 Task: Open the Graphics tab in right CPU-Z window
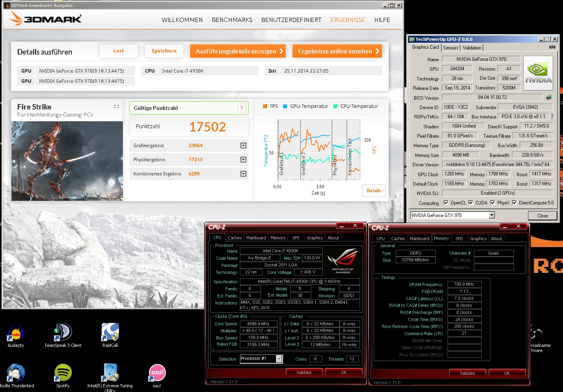point(478,239)
